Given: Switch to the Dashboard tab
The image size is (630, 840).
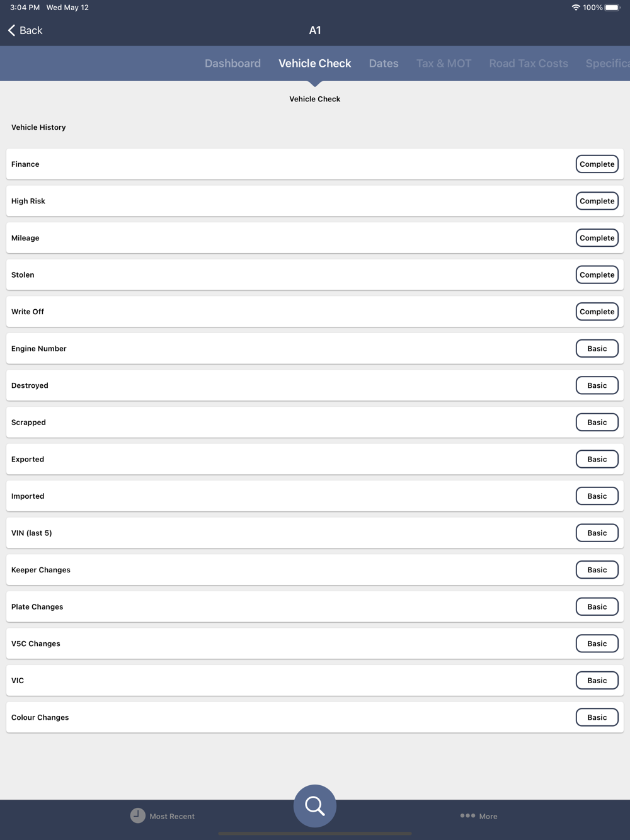Looking at the screenshot, I should (232, 64).
